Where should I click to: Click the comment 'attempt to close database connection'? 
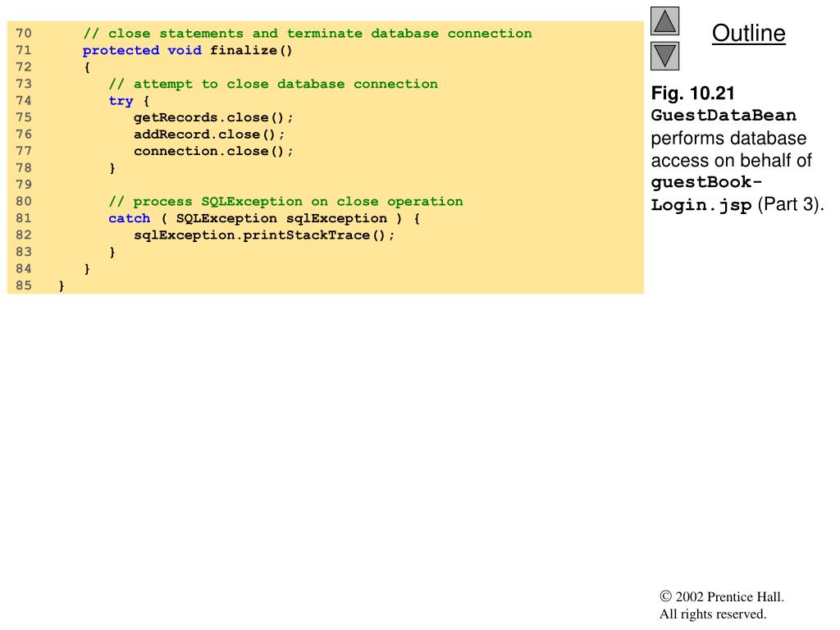[273, 84]
